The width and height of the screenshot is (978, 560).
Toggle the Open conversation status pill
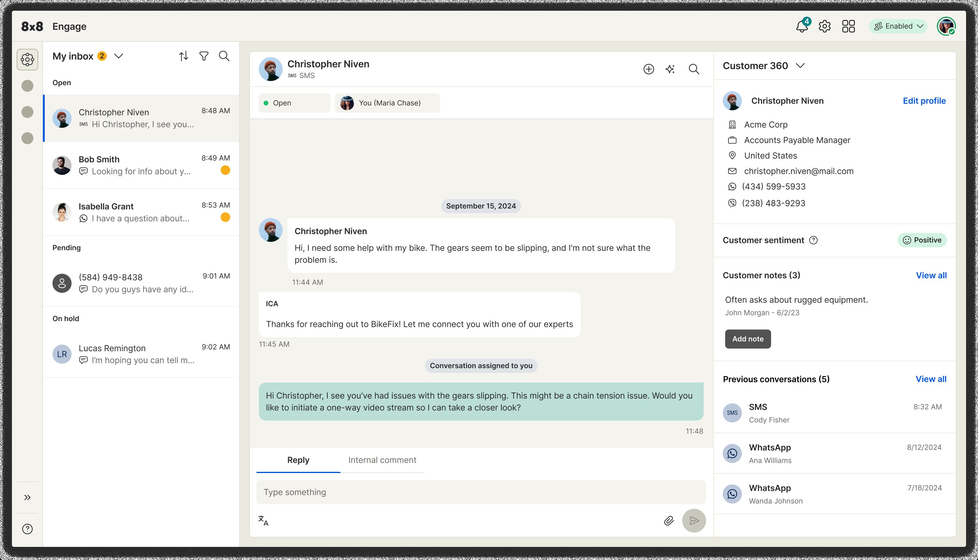point(294,103)
